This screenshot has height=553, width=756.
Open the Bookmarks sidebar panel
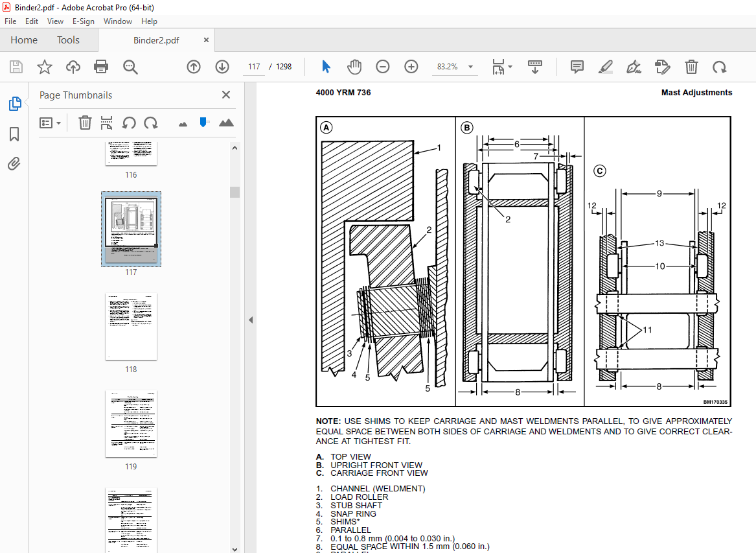[x=14, y=134]
